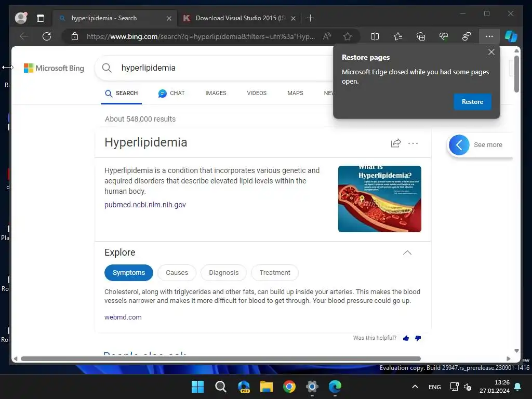Open Settings and more ellipsis menu
The image size is (532, 399).
coord(489,36)
